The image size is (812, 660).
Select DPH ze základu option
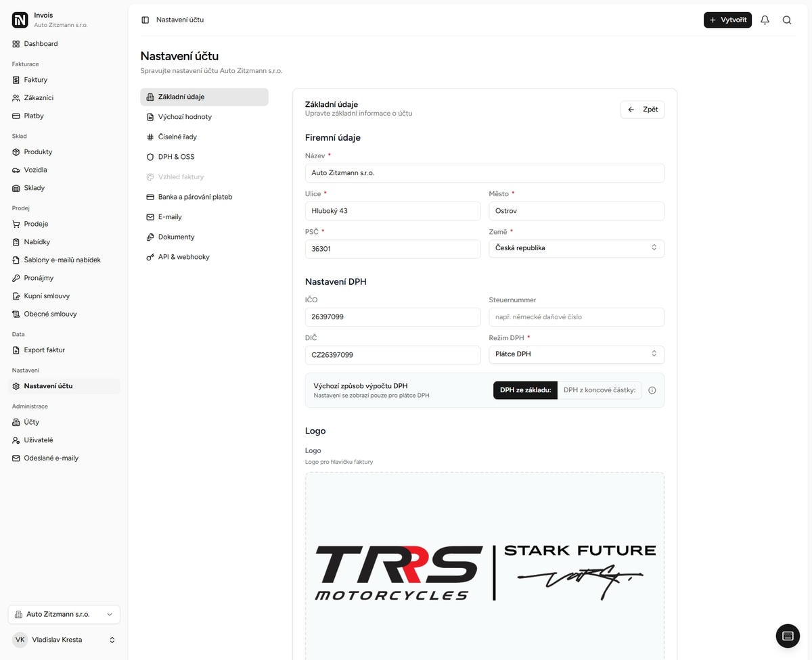pyautogui.click(x=525, y=390)
